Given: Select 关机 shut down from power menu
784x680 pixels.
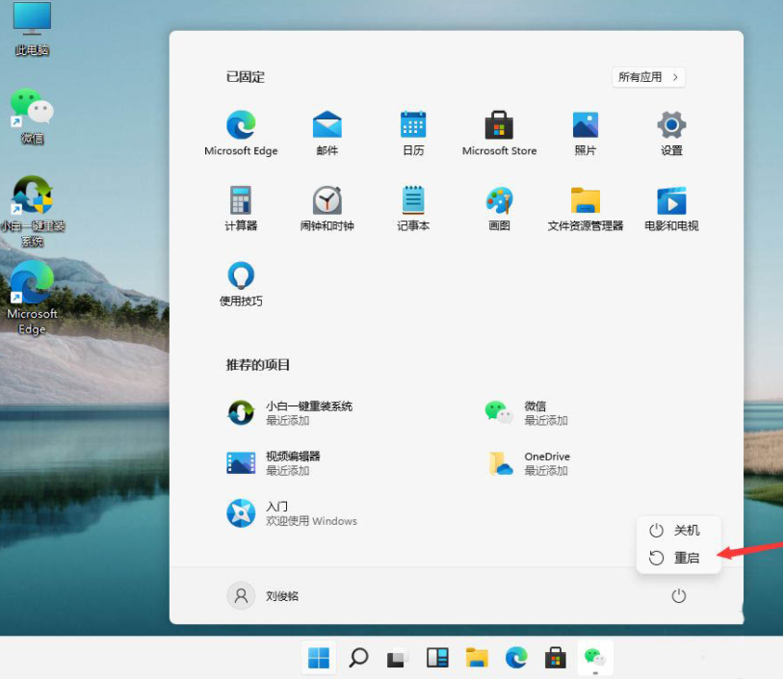Looking at the screenshot, I should (x=678, y=531).
